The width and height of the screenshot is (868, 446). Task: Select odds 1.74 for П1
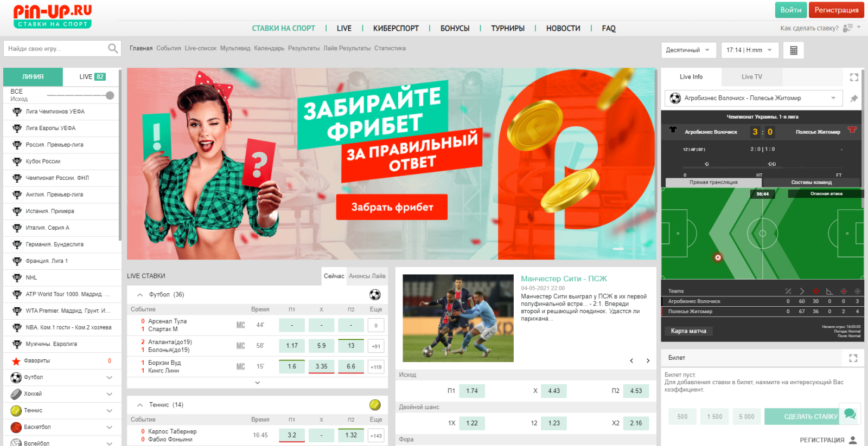pyautogui.click(x=472, y=391)
